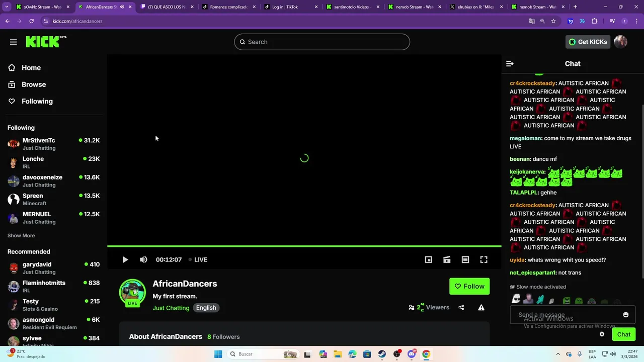This screenshot has height=362, width=644.
Task: Open the hamburger sidebar menu
Action: [13, 42]
